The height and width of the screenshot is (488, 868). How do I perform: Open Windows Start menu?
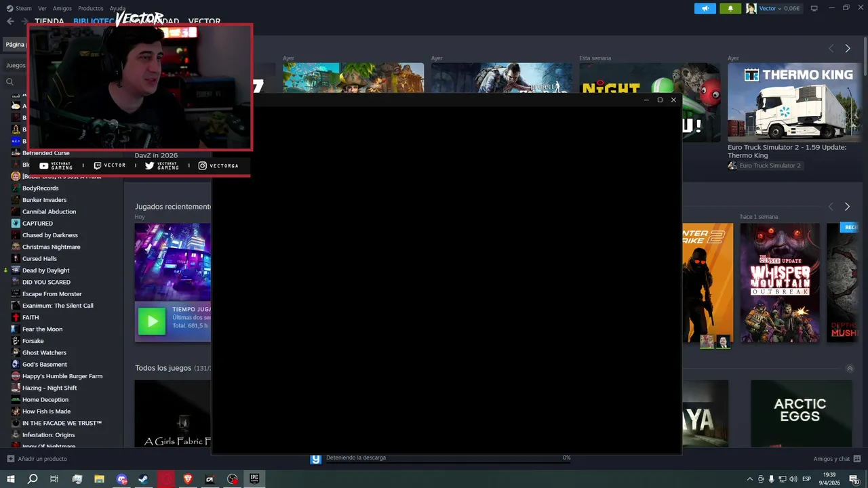pos(11,479)
